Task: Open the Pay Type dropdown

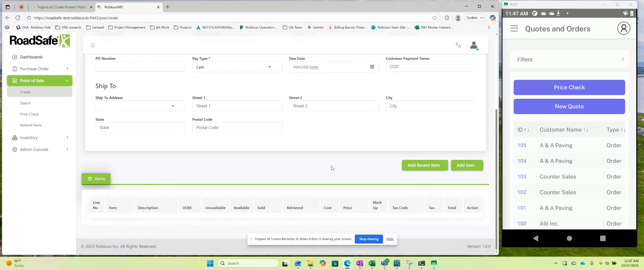Action: pos(237,67)
